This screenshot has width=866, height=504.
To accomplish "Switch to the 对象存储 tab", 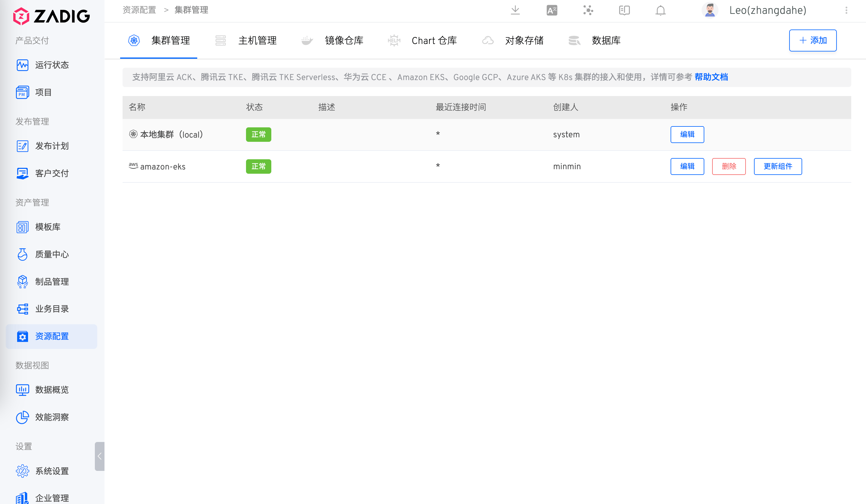I will pyautogui.click(x=513, y=41).
